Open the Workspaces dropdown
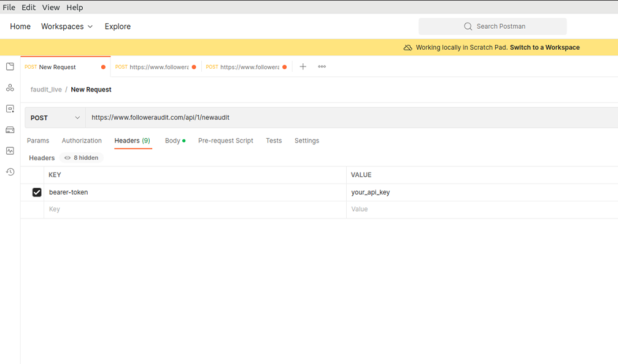 point(67,26)
